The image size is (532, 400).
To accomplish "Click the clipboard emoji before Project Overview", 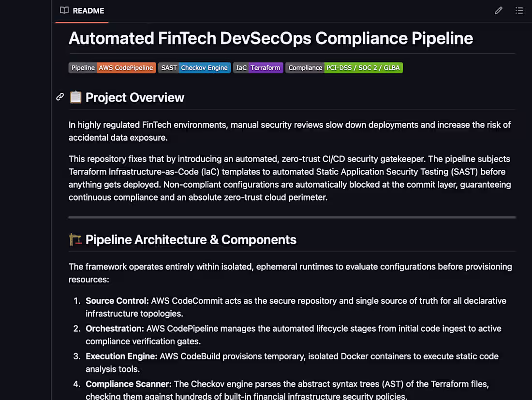I will [x=75, y=97].
